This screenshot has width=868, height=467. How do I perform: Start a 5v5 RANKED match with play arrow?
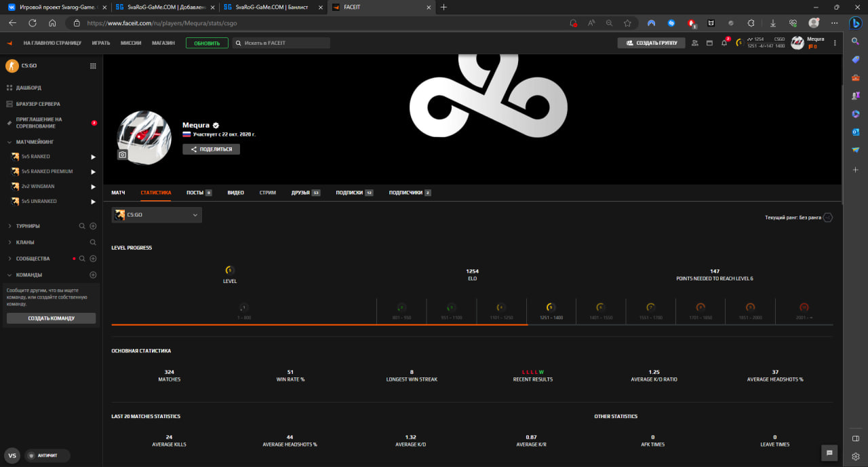click(x=94, y=157)
